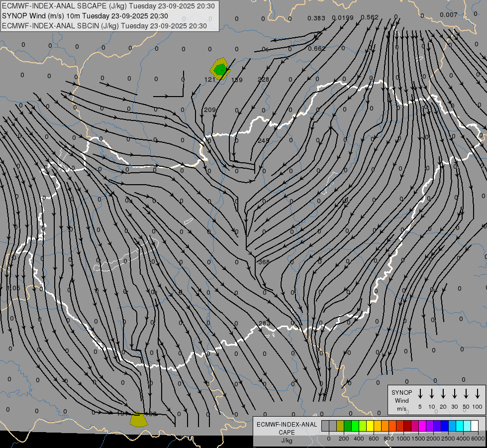
Task: Select the dark red CAPE legend swatch
Action: [407, 426]
